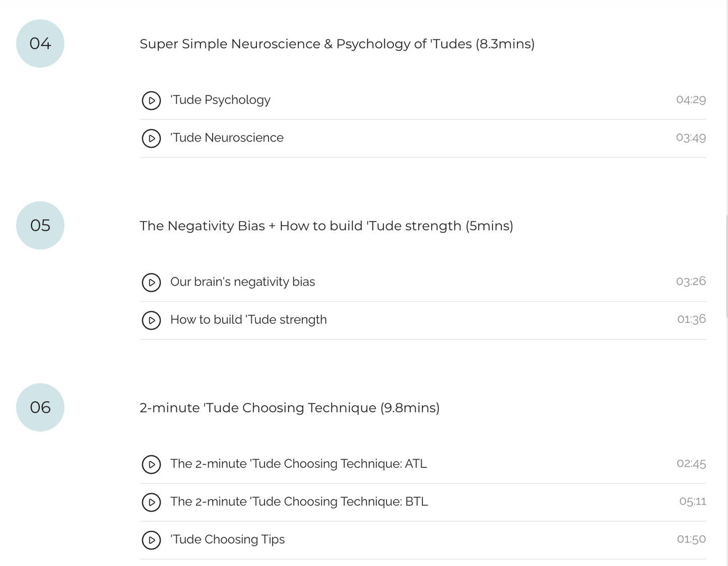Click play icon beside 'Tude Psychology
Screen dimensions: 728x566
click(x=151, y=100)
